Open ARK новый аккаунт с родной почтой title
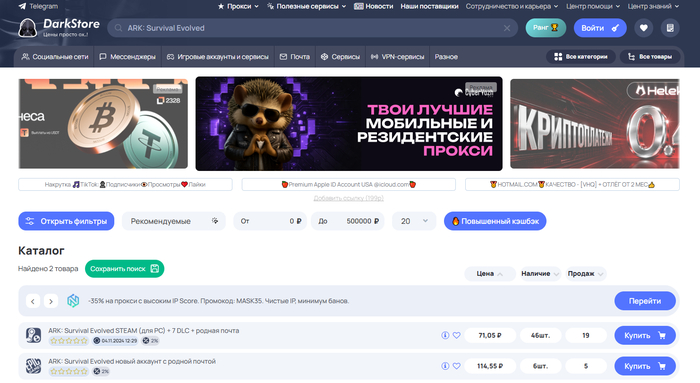This screenshot has width=700, height=383. (x=132, y=361)
